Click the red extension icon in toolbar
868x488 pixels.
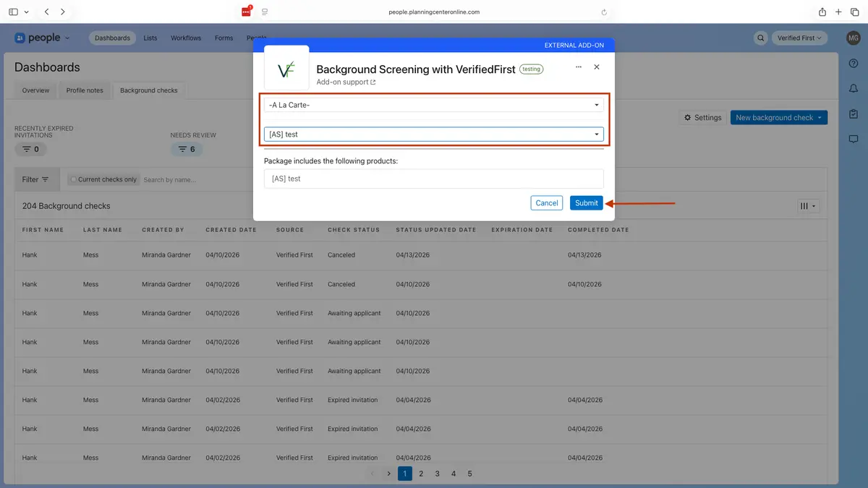point(247,12)
